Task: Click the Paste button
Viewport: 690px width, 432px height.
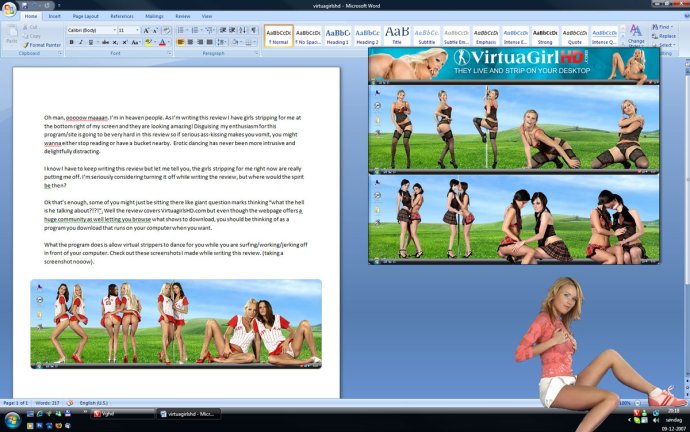Action: tap(12, 35)
